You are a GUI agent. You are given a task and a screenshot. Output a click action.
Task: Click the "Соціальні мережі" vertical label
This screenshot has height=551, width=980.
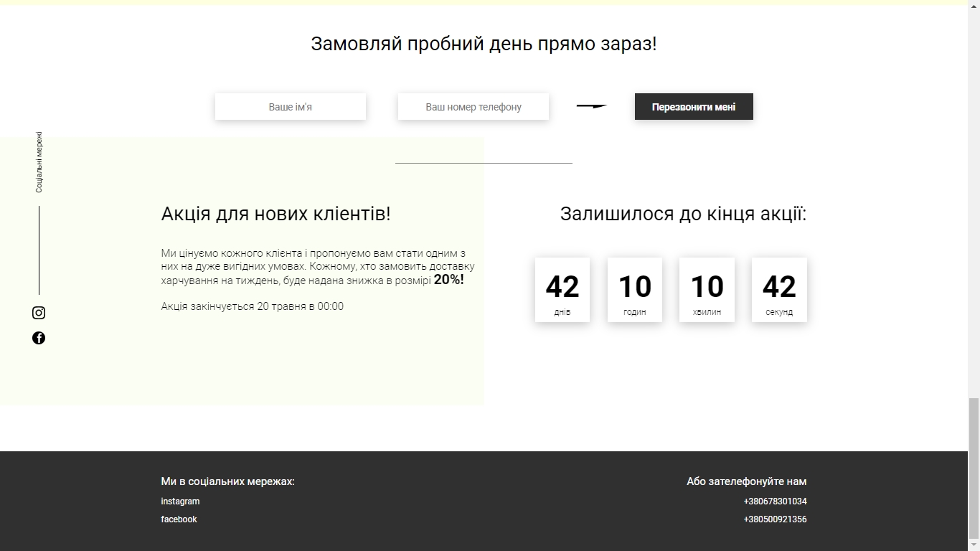(39, 162)
